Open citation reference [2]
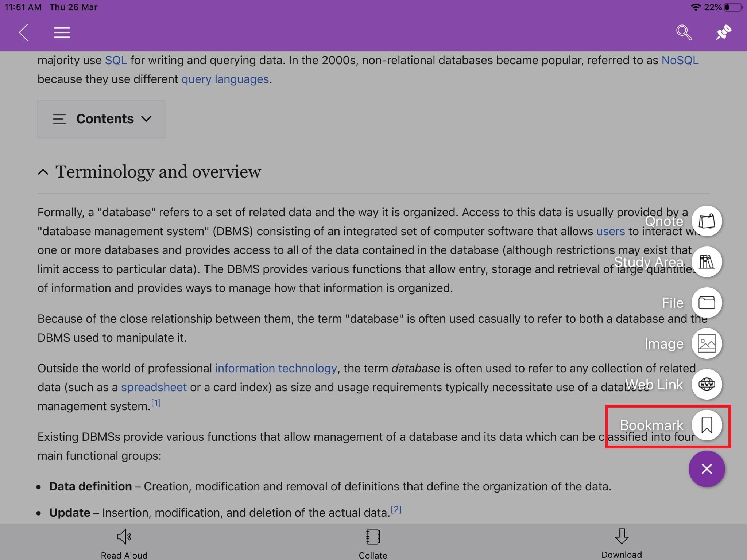The image size is (747, 560). point(396,509)
